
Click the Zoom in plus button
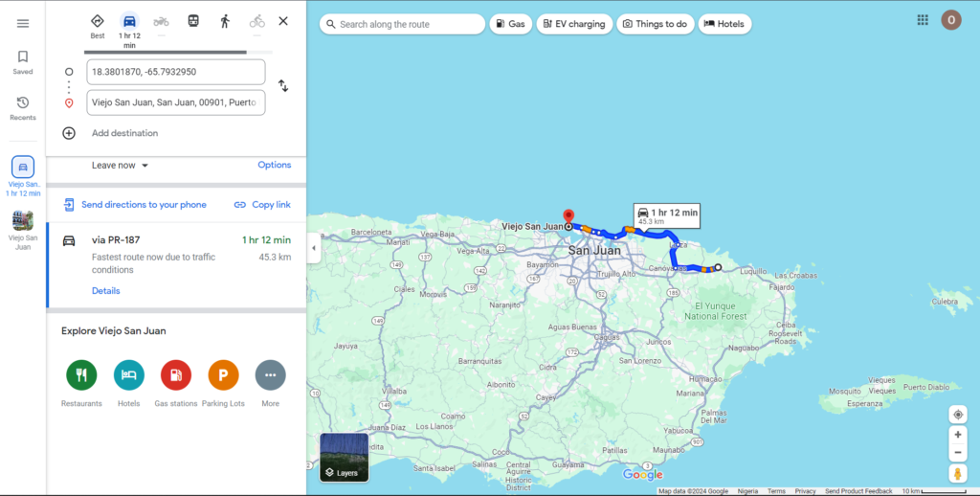tap(958, 434)
